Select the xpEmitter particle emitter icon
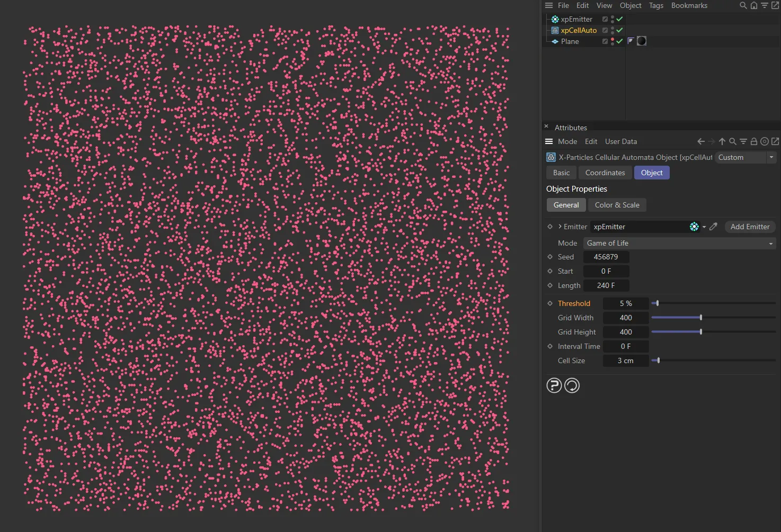781x532 pixels. coord(554,19)
